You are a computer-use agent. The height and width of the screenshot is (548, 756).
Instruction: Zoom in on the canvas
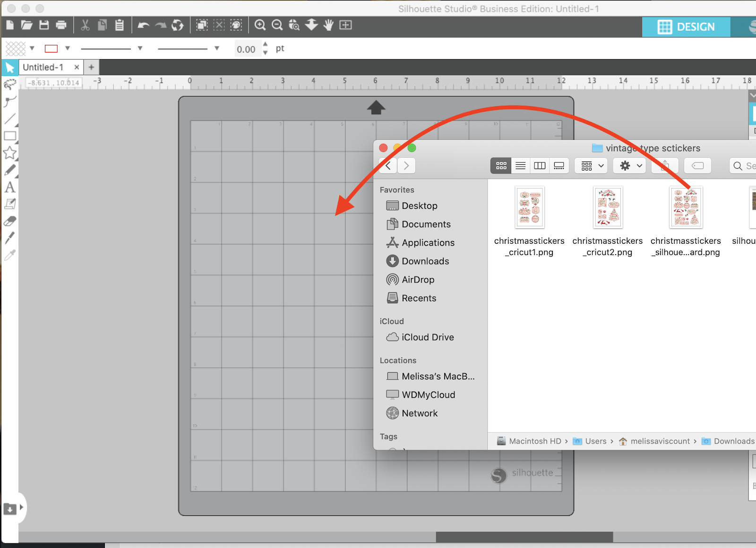coord(260,25)
